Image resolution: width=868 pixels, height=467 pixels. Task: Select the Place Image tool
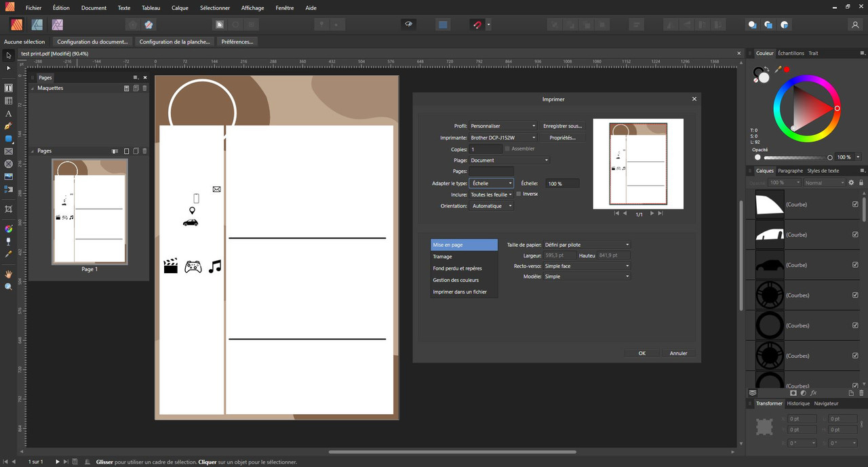[9, 176]
